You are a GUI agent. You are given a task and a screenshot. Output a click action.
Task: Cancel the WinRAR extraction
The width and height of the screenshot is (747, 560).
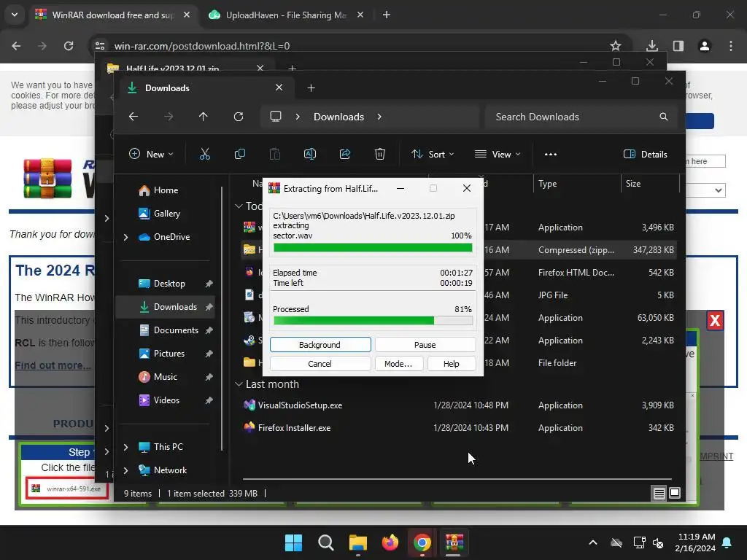[320, 364]
